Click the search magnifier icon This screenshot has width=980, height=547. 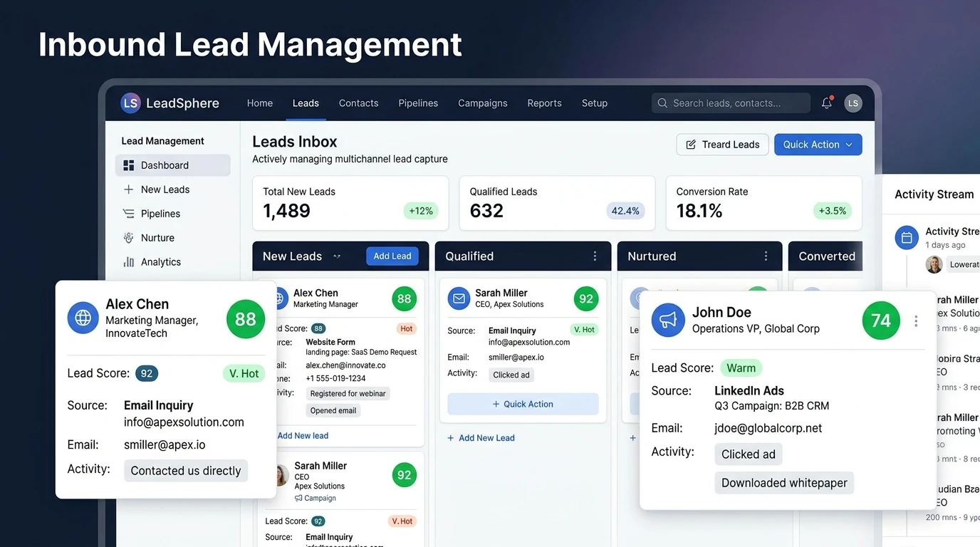click(x=662, y=103)
